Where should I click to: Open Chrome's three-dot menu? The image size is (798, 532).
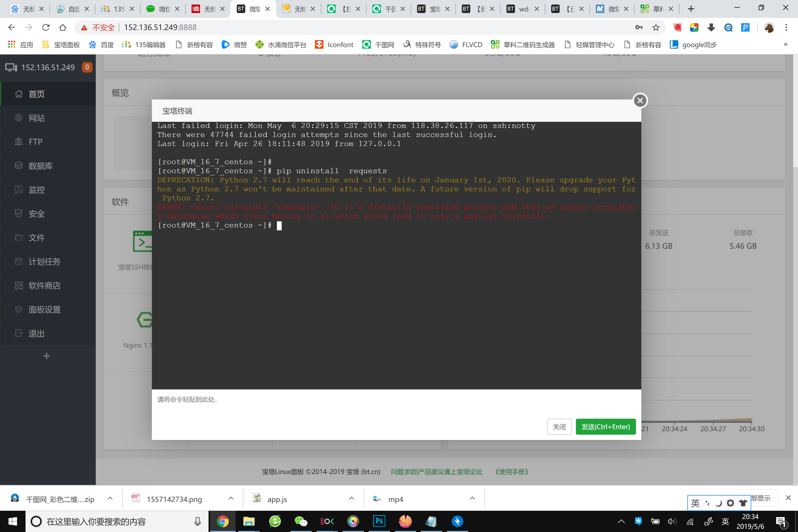click(x=786, y=27)
